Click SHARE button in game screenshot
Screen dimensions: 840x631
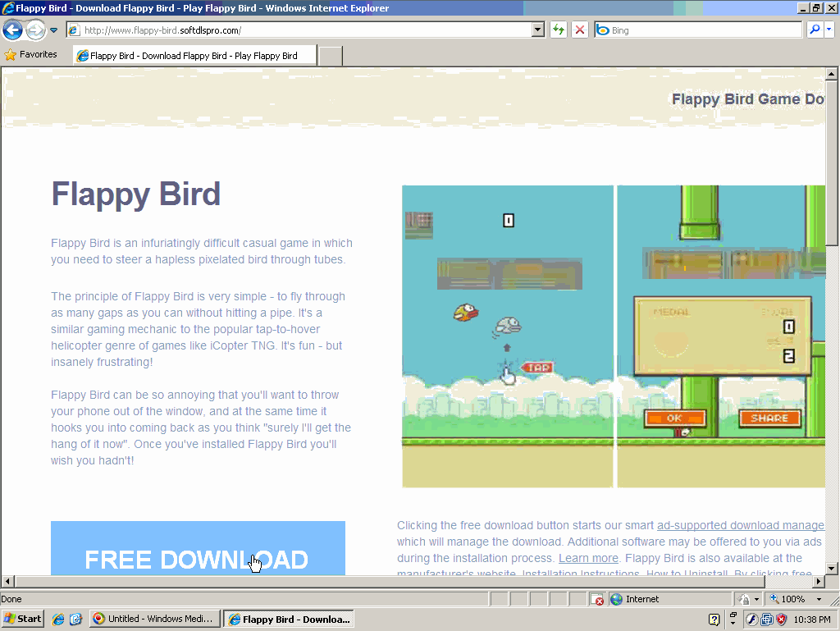(769, 418)
